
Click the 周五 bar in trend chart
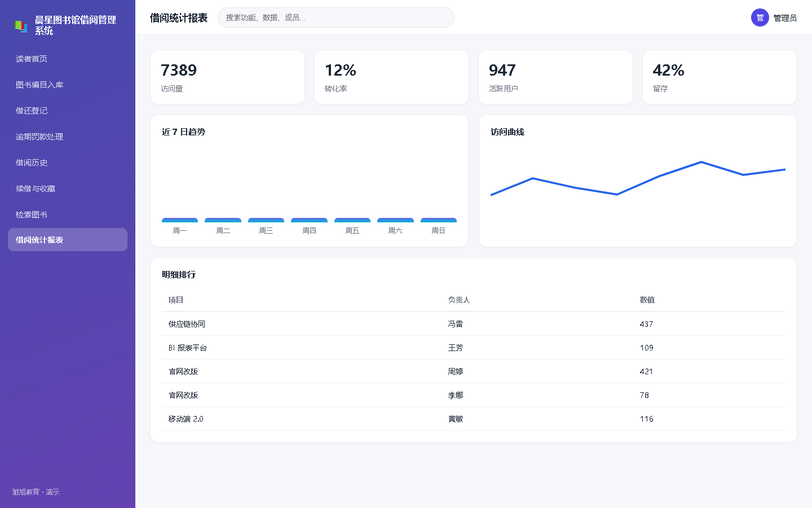(352, 220)
